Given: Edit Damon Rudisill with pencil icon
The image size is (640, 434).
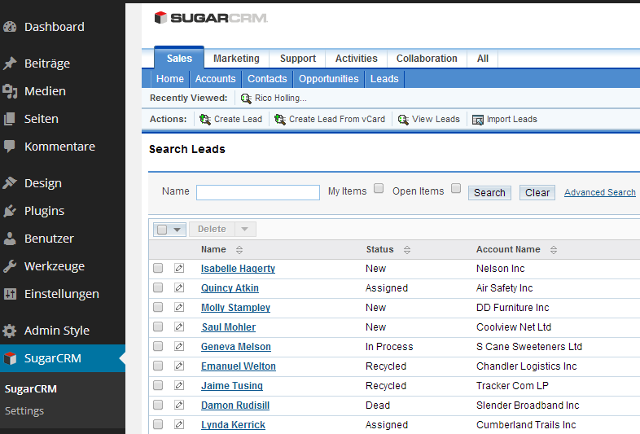Looking at the screenshot, I should (179, 405).
